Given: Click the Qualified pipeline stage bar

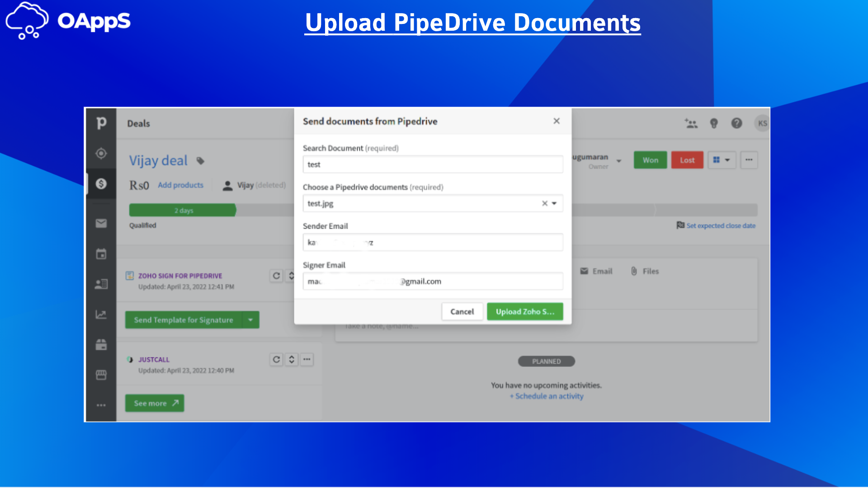Looking at the screenshot, I should click(183, 210).
